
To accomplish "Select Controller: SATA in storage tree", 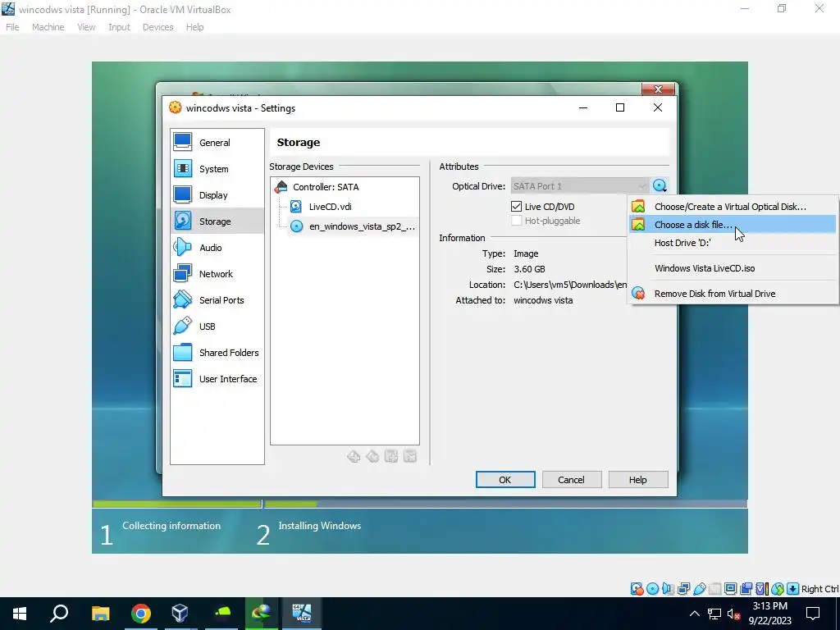I will (326, 187).
